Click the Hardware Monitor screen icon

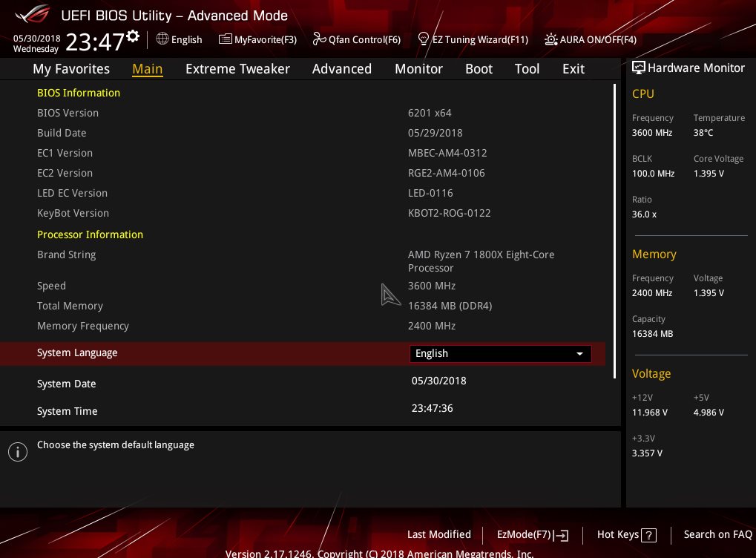point(638,68)
